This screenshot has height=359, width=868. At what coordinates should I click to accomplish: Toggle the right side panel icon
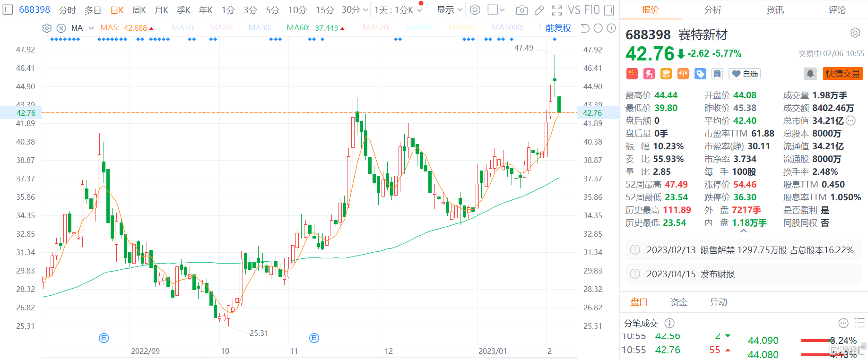(609, 10)
